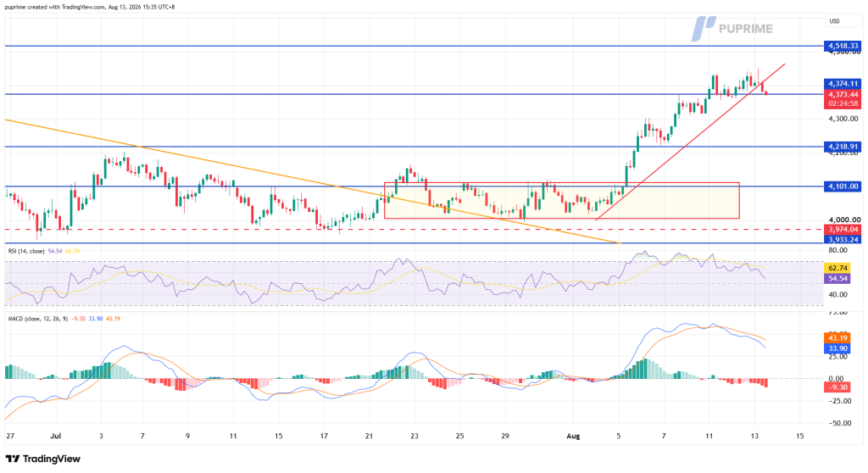The height and width of the screenshot is (473, 868).
Task: Open the USD currency selector
Action: (834, 21)
